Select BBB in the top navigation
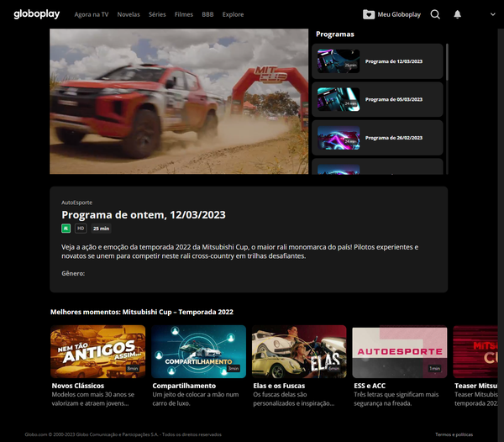This screenshot has height=442, width=504. pyautogui.click(x=207, y=14)
